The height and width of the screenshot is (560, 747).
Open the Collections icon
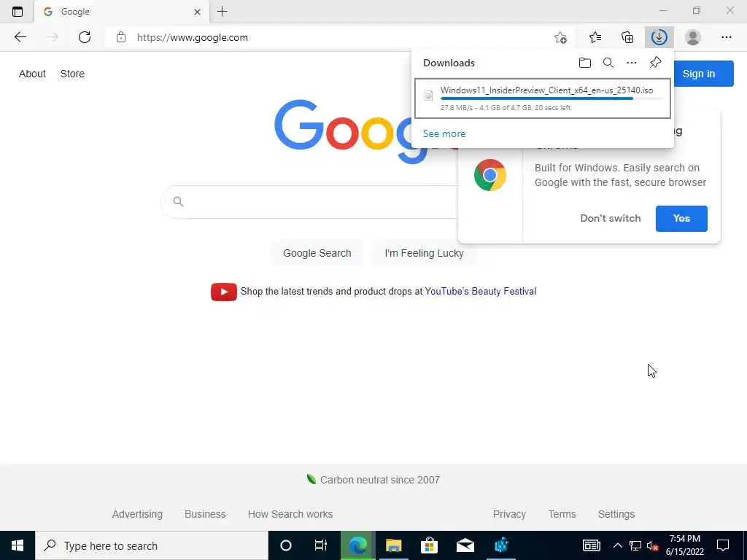pyautogui.click(x=627, y=37)
